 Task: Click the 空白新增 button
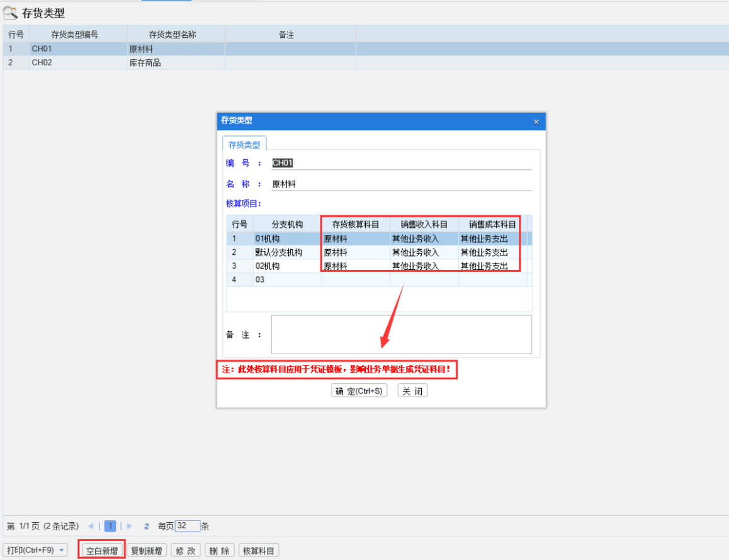click(x=102, y=551)
